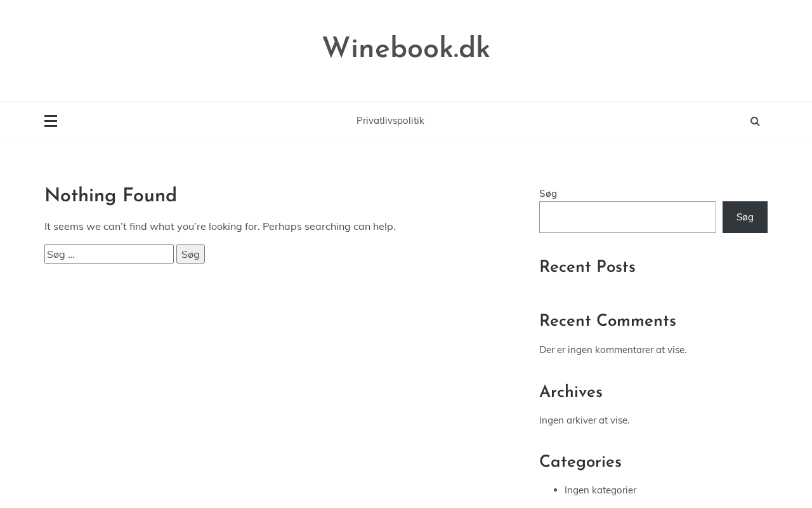Click the Categories widget heading
The width and height of the screenshot is (812, 508).
click(580, 462)
